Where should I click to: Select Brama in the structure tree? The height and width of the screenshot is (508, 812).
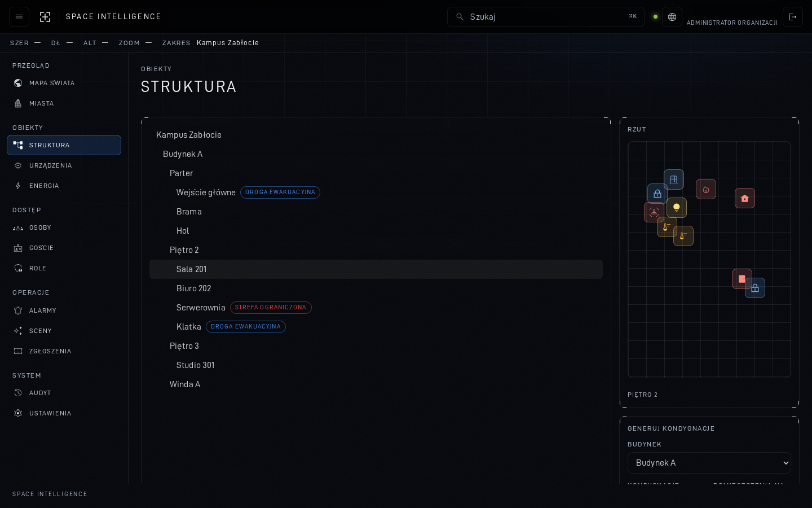pyautogui.click(x=376, y=212)
